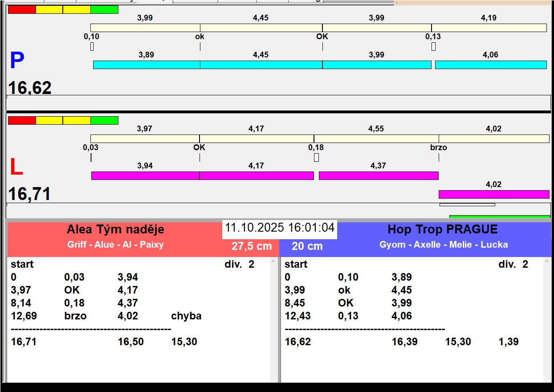Click the blue lane letter P
Screen dimensions: 554x392
coord(17,61)
